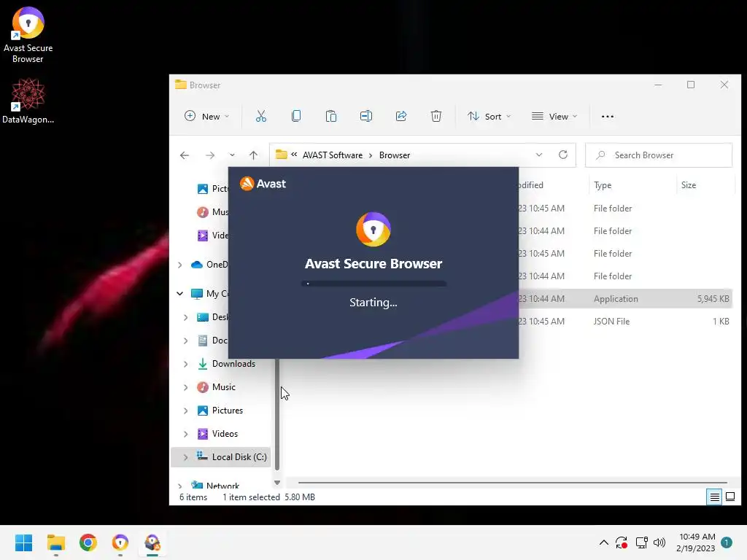Open the Windows Start menu

(23, 542)
